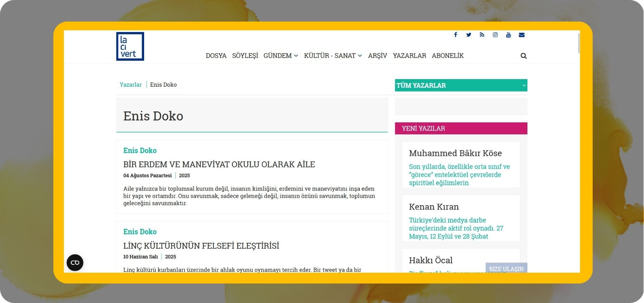
Task: Expand the GÜNDEM menu chevron
Action: click(x=296, y=56)
